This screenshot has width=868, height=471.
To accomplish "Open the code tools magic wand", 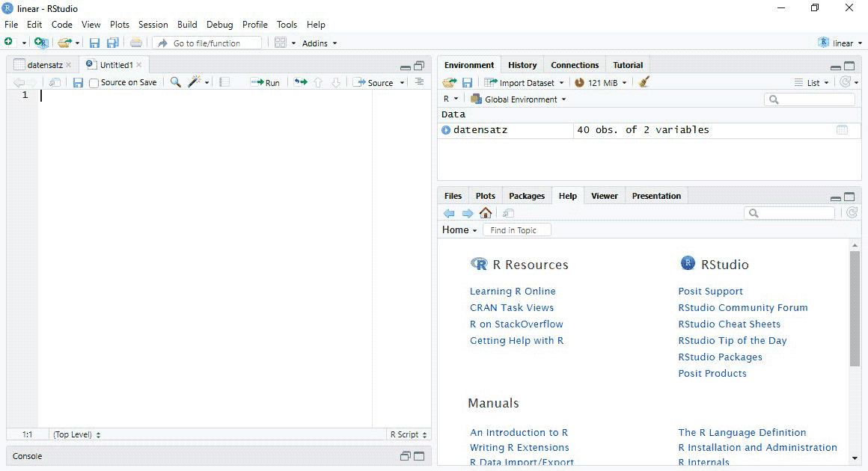I will (x=195, y=81).
